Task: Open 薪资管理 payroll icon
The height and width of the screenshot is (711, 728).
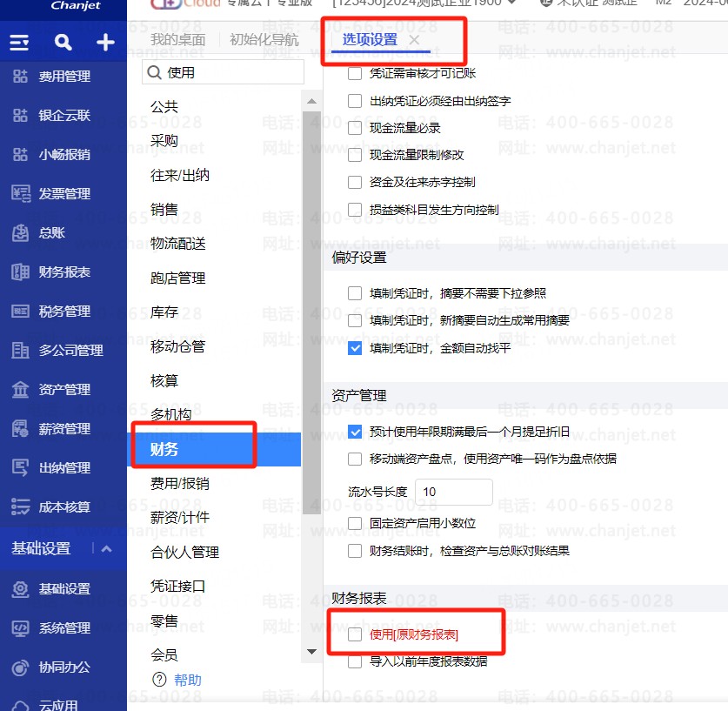Action: [x=20, y=429]
